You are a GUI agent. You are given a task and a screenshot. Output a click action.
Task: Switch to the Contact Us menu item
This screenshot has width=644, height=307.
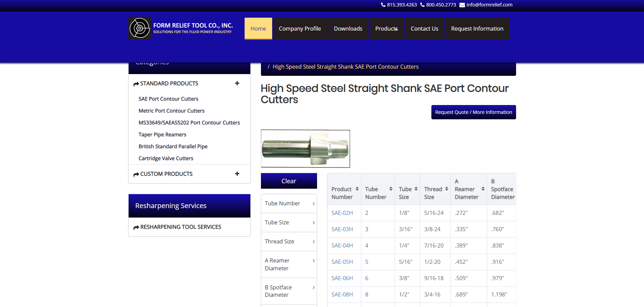[424, 29]
